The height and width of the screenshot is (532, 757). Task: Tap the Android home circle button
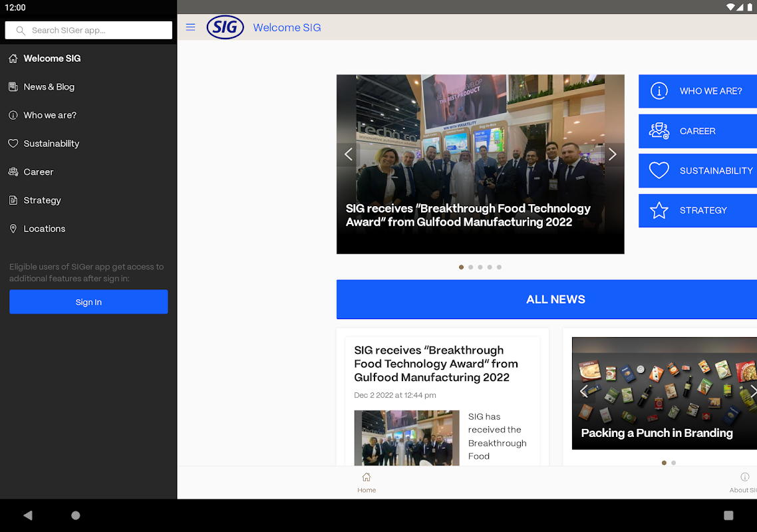pos(76,515)
